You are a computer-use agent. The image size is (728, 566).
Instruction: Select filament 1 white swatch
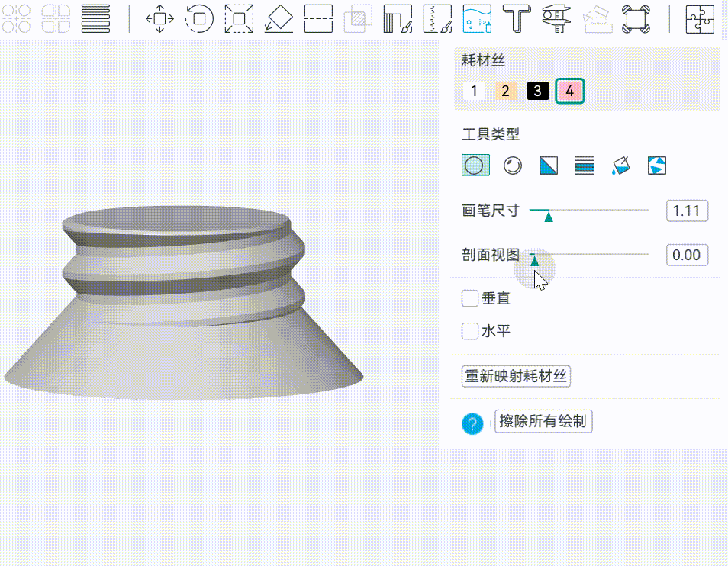point(474,91)
